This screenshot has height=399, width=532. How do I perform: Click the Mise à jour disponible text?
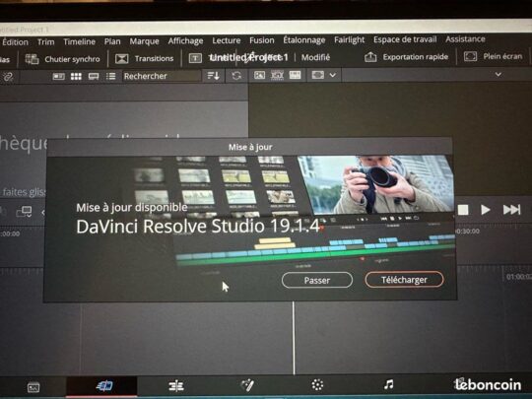click(x=132, y=207)
